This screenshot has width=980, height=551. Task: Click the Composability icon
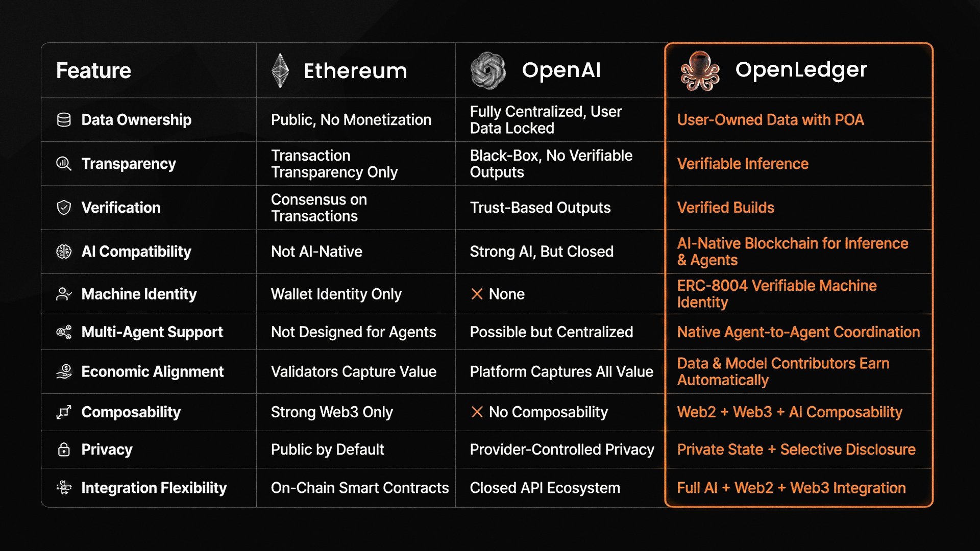pos(64,412)
